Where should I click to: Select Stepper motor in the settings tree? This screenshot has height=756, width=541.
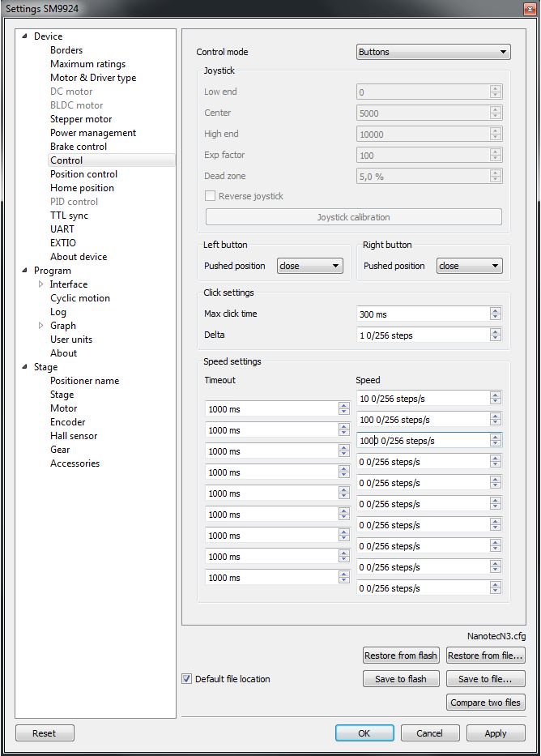click(81, 119)
